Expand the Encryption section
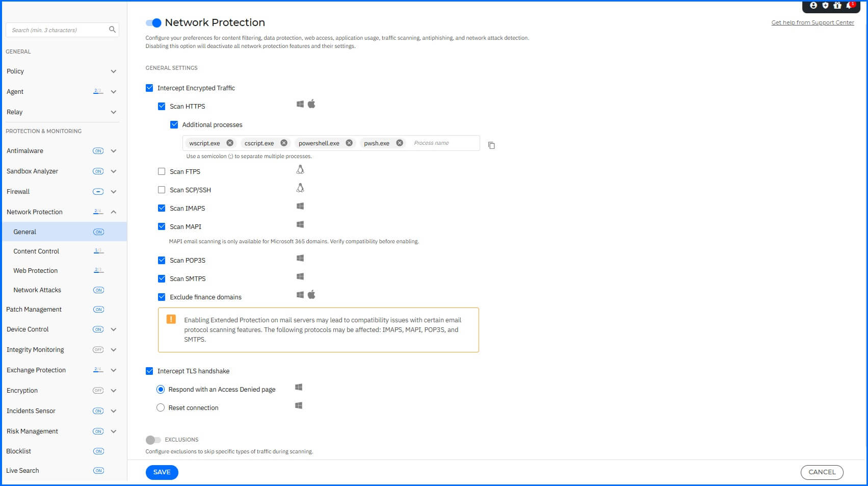This screenshot has height=486, width=868. tap(113, 390)
